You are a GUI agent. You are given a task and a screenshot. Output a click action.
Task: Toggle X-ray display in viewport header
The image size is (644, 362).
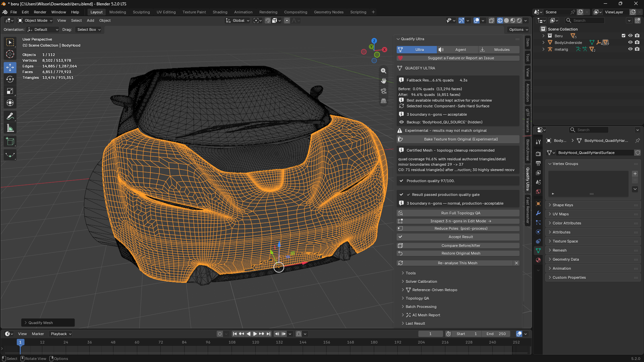click(491, 20)
